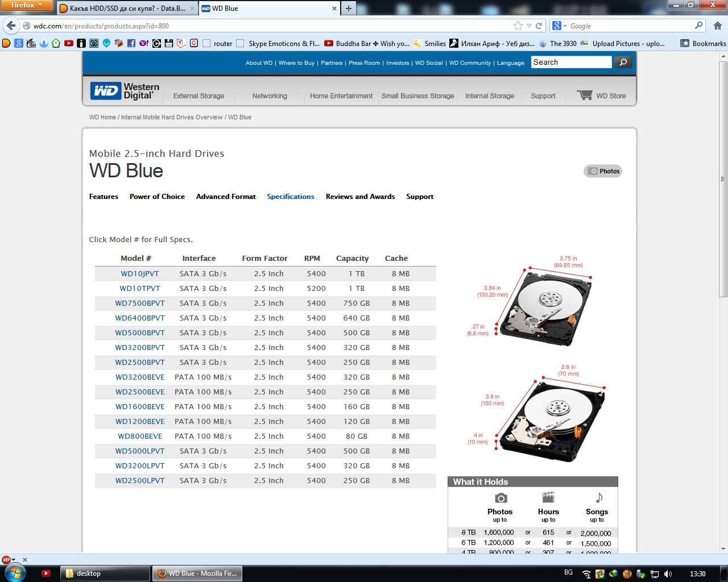Select the Features tab
This screenshot has height=582, width=728.
[x=104, y=197]
